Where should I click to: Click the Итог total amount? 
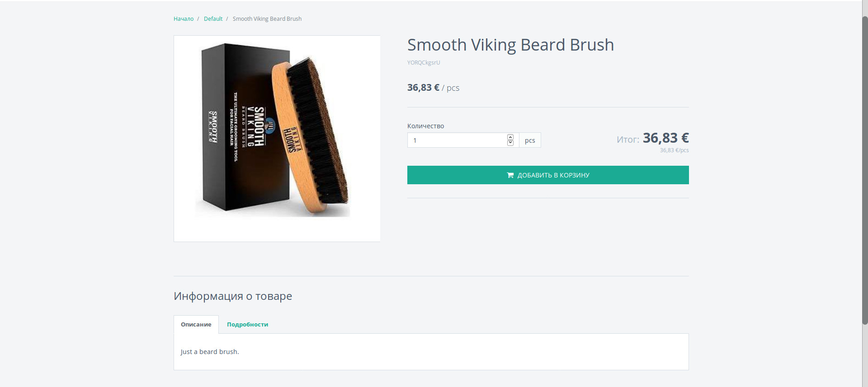pos(665,138)
